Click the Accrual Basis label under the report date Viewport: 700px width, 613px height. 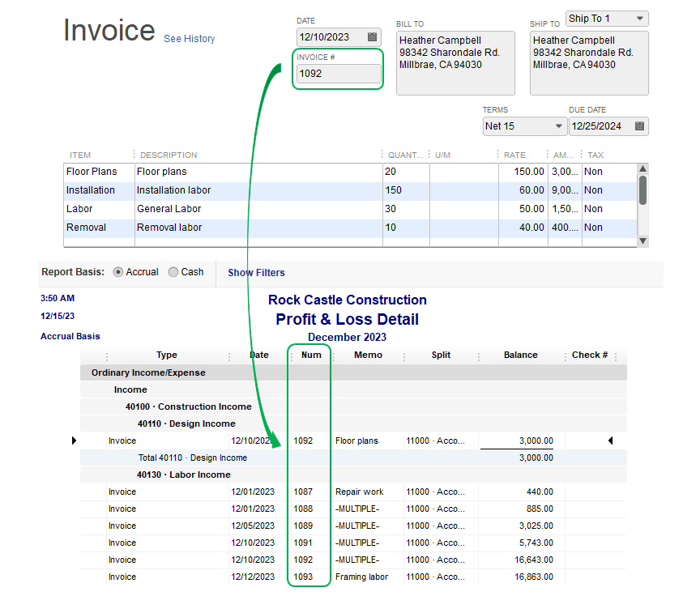click(70, 336)
